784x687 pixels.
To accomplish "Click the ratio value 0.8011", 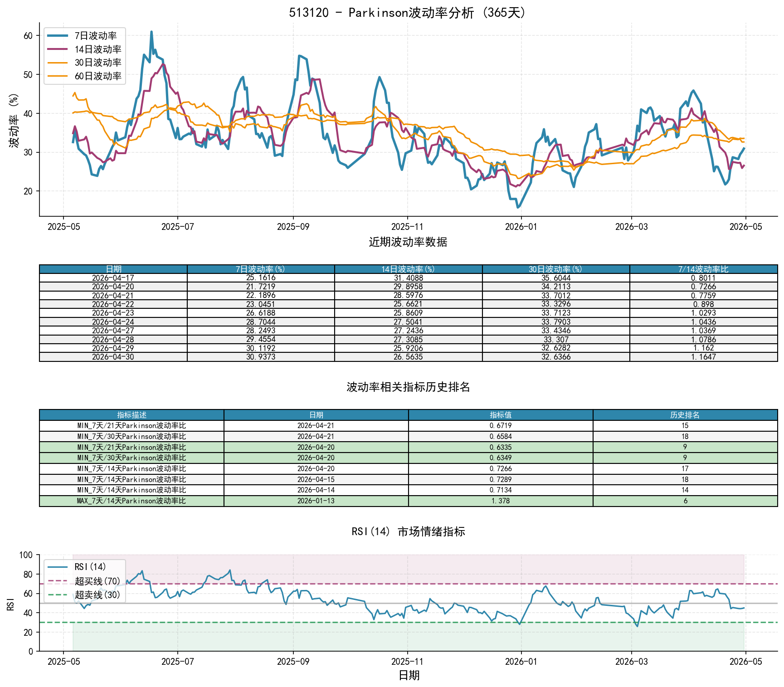I will click(703, 278).
